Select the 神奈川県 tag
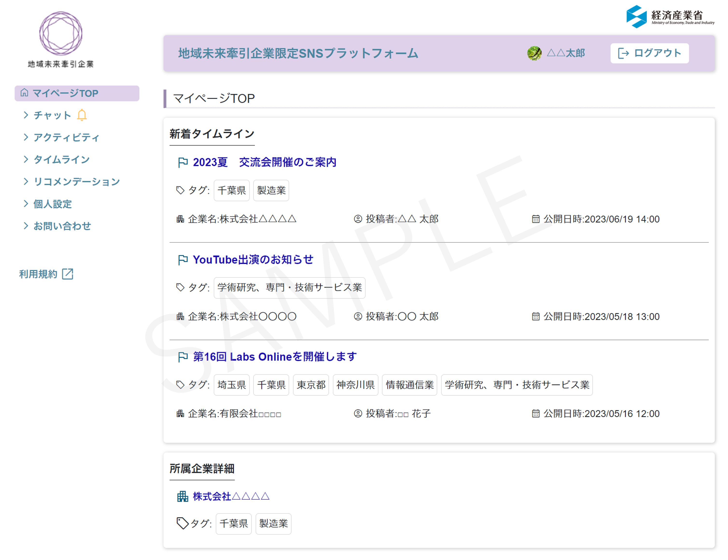Screen dimensions: 728x560 [x=355, y=385]
